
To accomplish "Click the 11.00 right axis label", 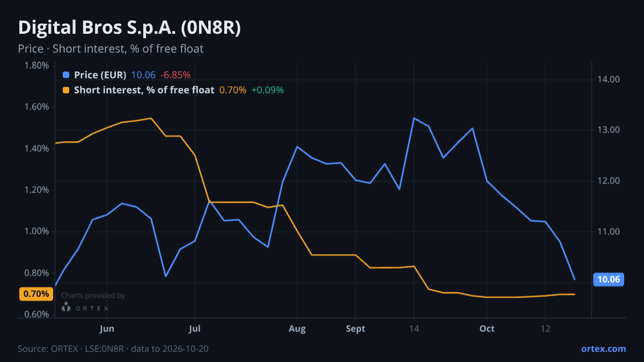I will pos(608,232).
